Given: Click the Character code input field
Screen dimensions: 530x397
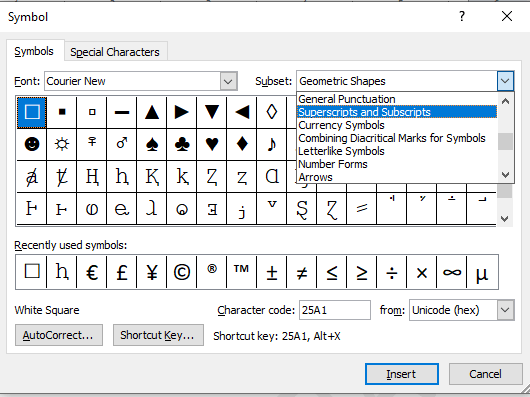Looking at the screenshot, I should (335, 310).
